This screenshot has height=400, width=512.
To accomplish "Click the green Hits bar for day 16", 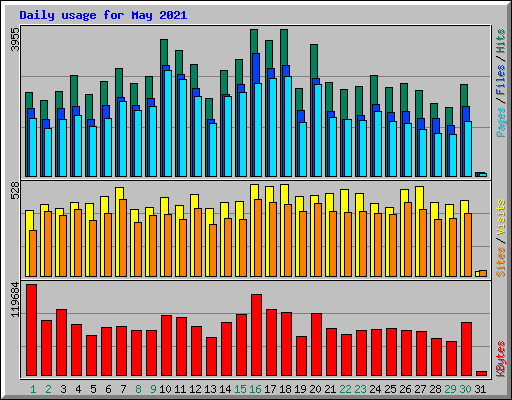I will click(x=254, y=41).
